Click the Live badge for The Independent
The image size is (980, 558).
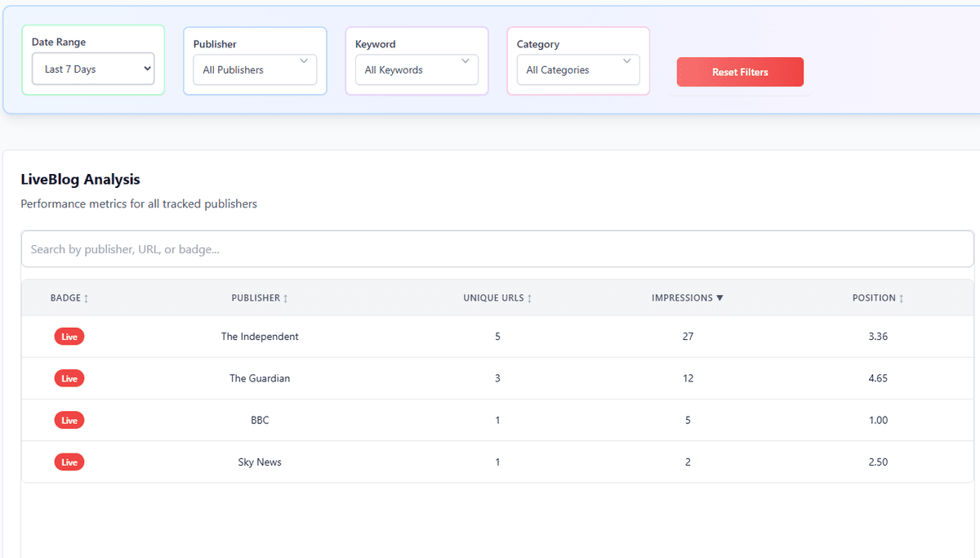click(x=69, y=336)
